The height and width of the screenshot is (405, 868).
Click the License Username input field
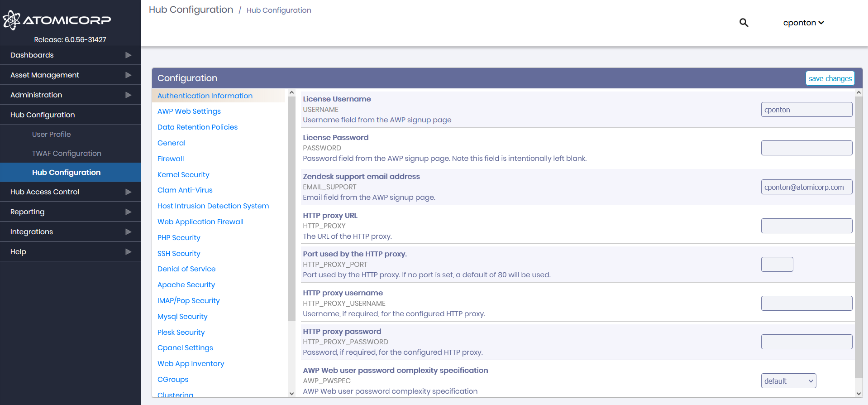pyautogui.click(x=806, y=110)
